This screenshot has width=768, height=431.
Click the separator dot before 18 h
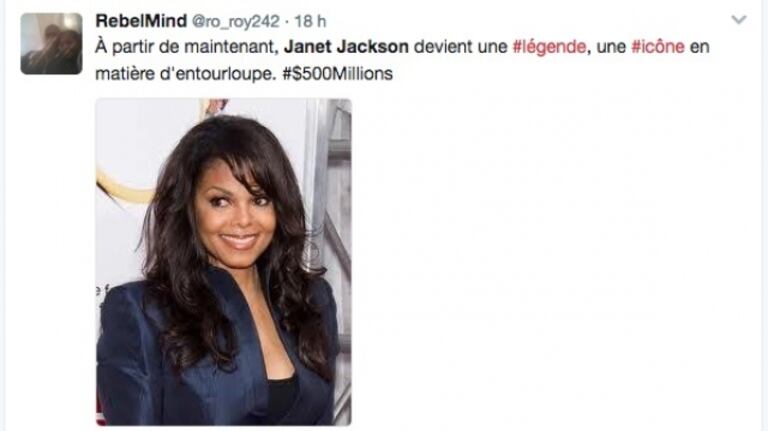(287, 22)
